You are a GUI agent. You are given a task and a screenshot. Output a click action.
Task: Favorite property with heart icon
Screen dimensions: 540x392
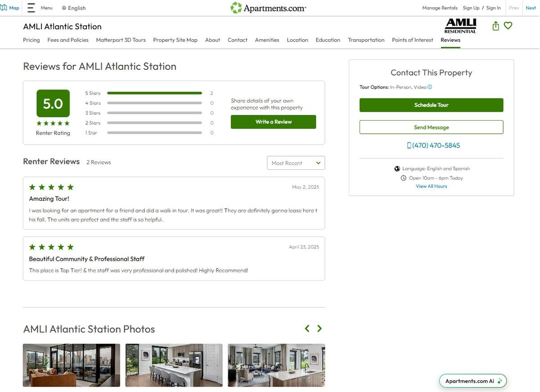pos(508,26)
